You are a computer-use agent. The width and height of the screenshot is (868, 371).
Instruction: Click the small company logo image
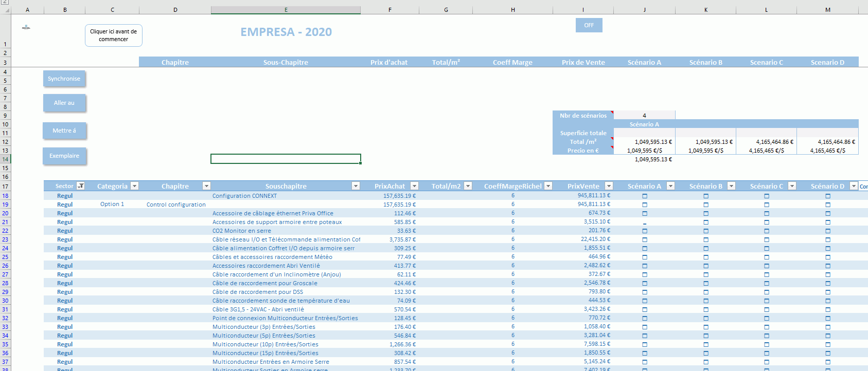pyautogui.click(x=26, y=27)
